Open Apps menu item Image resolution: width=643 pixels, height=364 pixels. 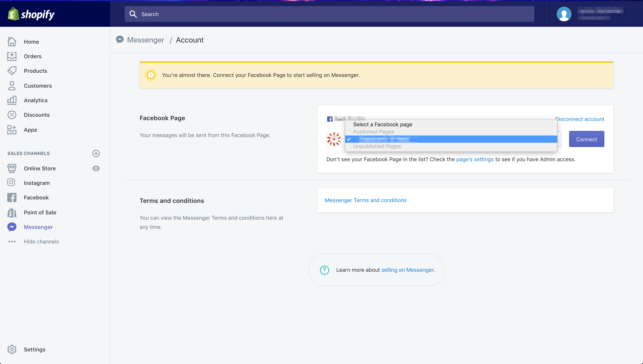pos(30,130)
